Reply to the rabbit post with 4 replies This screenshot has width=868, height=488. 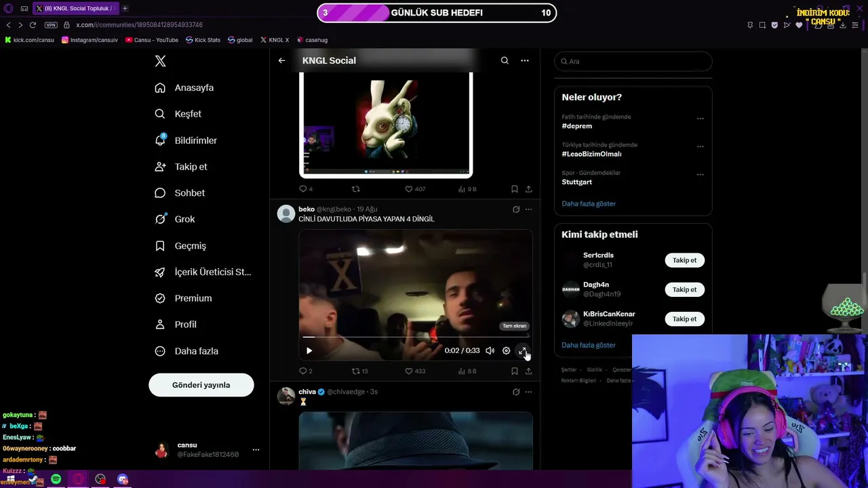[306, 189]
